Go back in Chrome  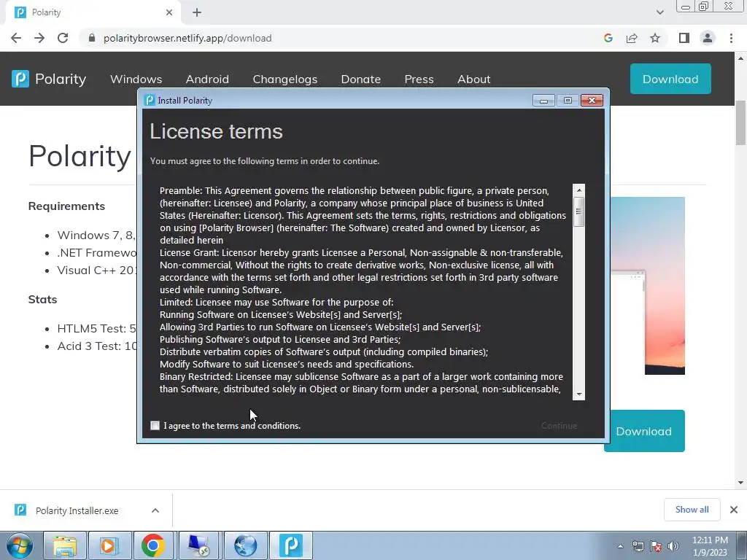(16, 38)
